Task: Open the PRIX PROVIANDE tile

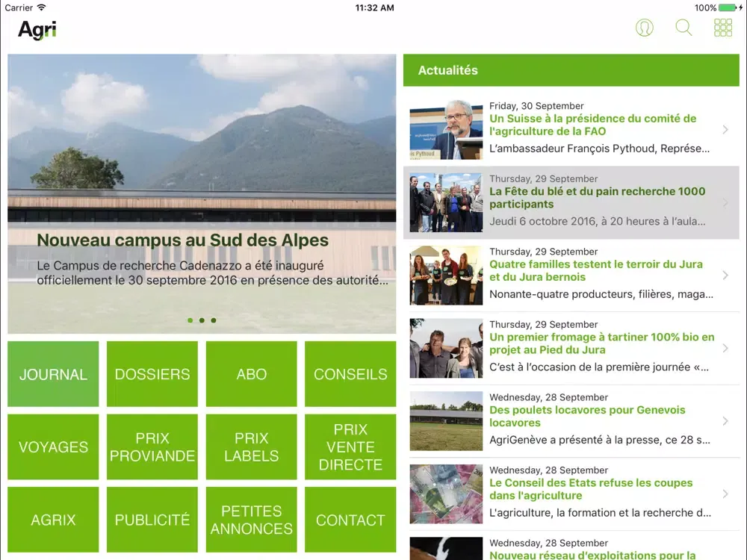Action: pyautogui.click(x=152, y=447)
